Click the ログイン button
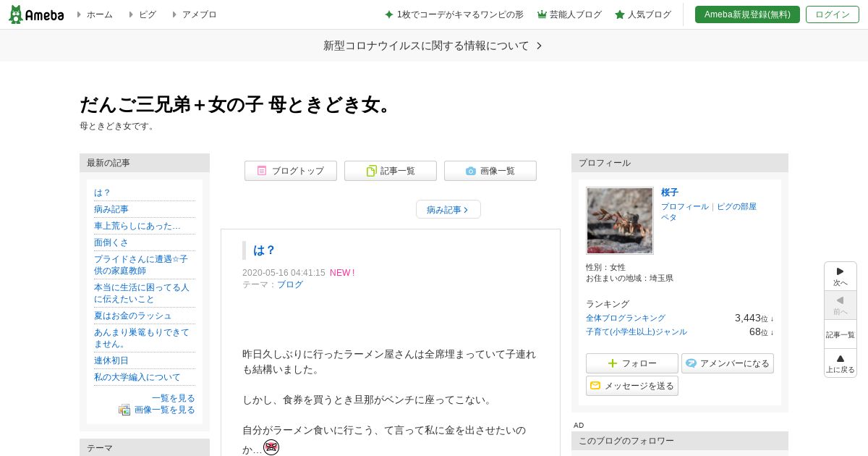The image size is (868, 456). 833,14
